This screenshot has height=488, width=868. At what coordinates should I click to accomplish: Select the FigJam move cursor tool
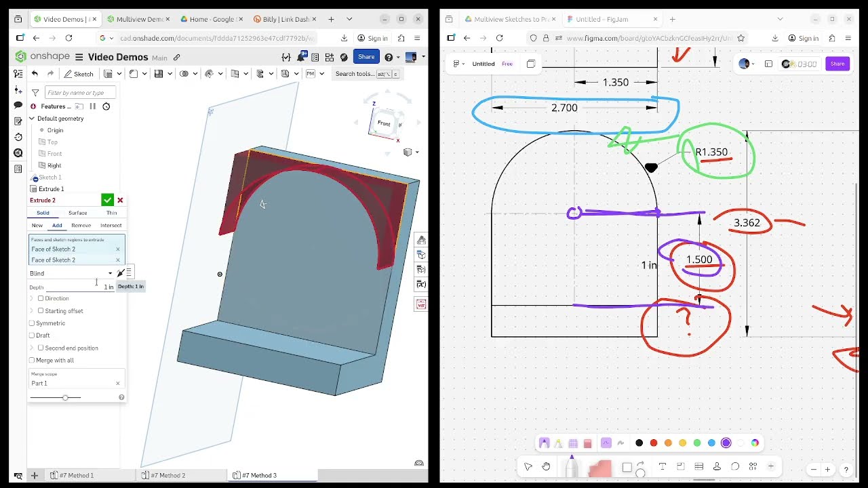(x=528, y=466)
